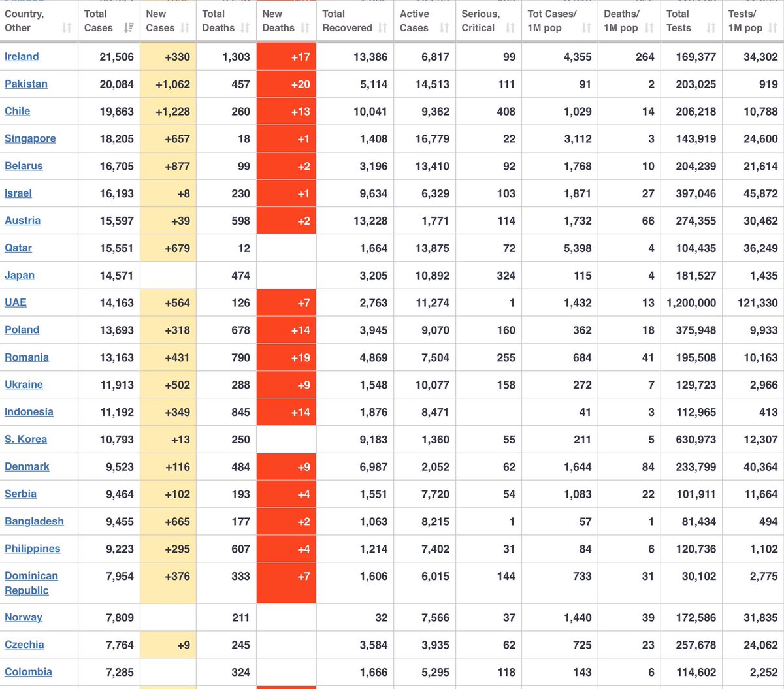The width and height of the screenshot is (784, 689).
Task: Open the Colombia country link
Action: click(x=28, y=672)
